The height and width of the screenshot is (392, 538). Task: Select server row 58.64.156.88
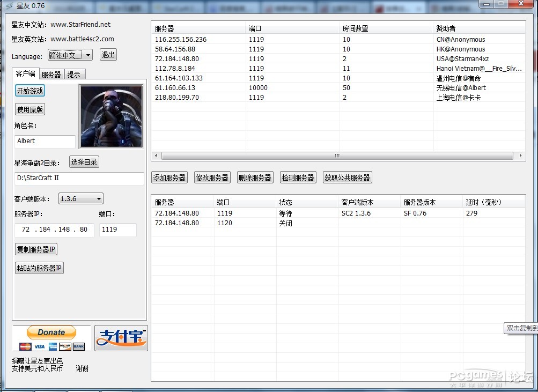click(338, 49)
